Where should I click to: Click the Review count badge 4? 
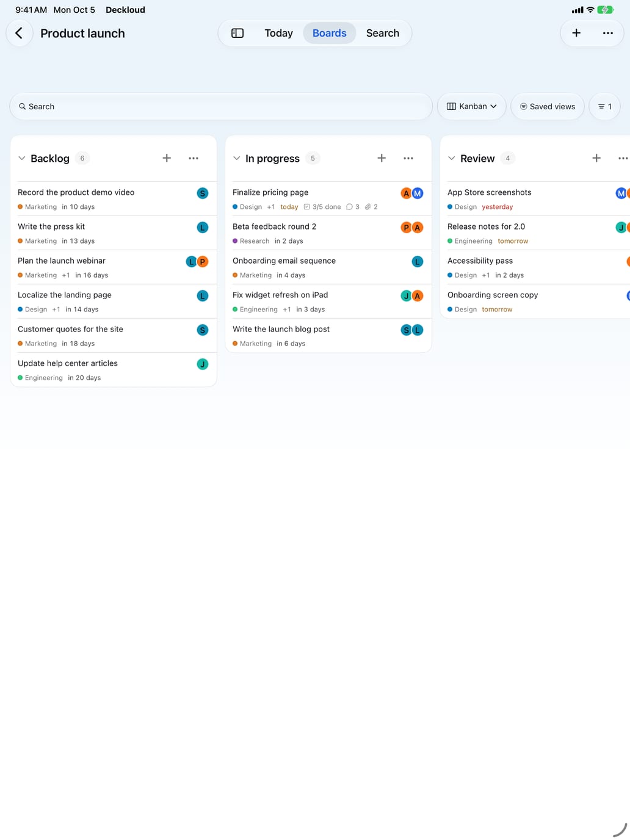(507, 158)
